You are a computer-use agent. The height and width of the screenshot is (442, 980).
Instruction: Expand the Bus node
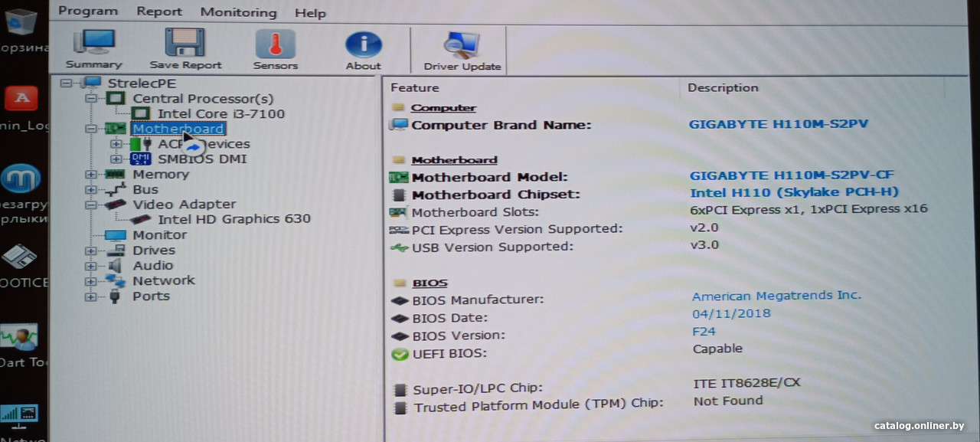(x=91, y=189)
